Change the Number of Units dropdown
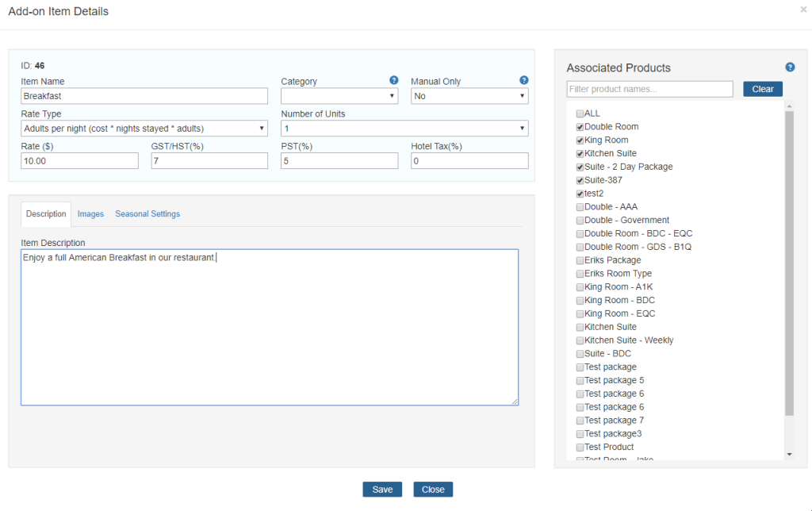 click(404, 128)
